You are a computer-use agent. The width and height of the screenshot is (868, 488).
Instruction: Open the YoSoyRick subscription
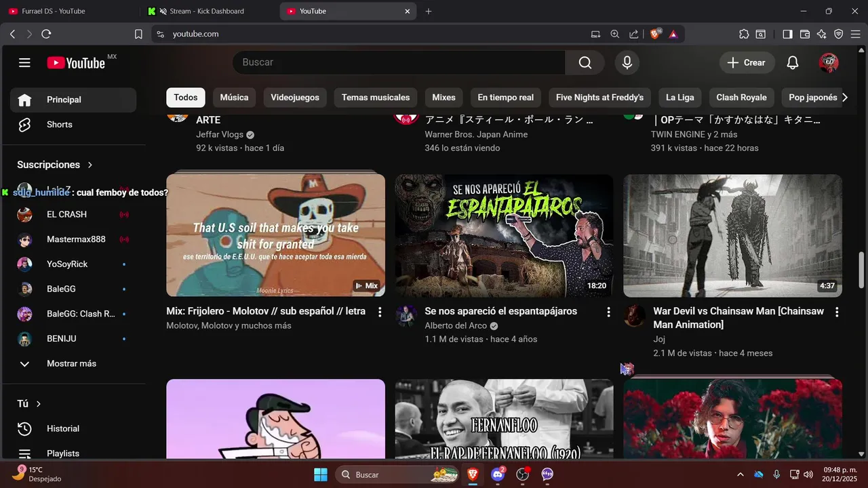(x=73, y=264)
